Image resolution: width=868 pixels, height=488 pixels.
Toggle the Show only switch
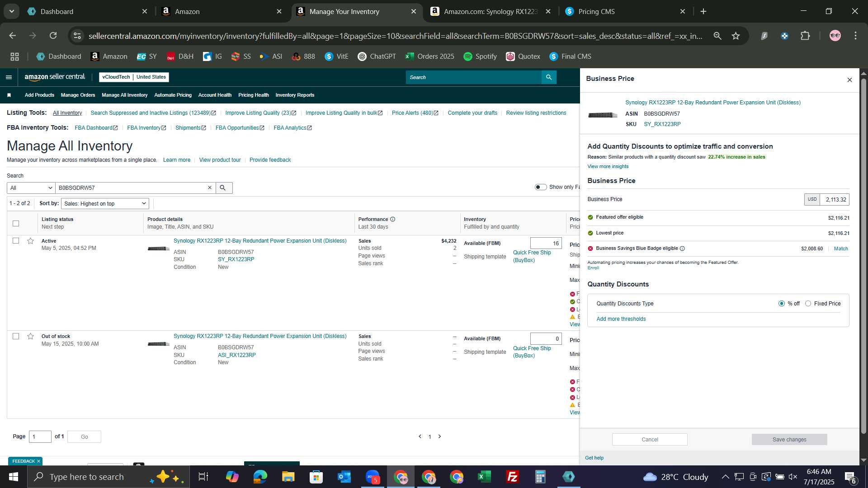(x=541, y=187)
